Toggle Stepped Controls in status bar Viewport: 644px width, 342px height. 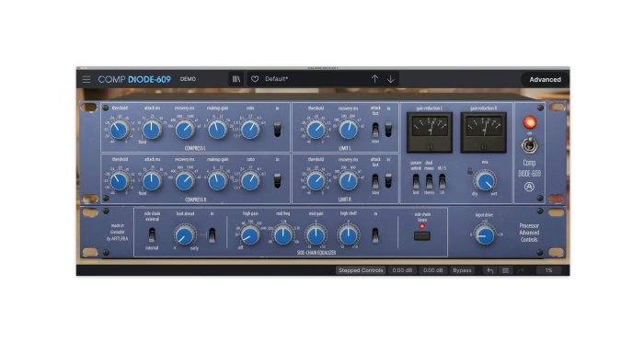[361, 270]
